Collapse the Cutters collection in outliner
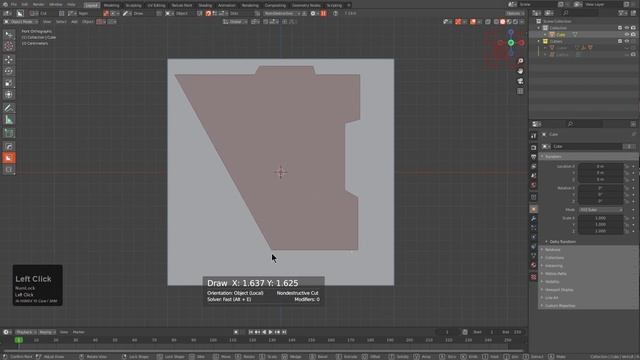The height and width of the screenshot is (360, 640). (539, 41)
